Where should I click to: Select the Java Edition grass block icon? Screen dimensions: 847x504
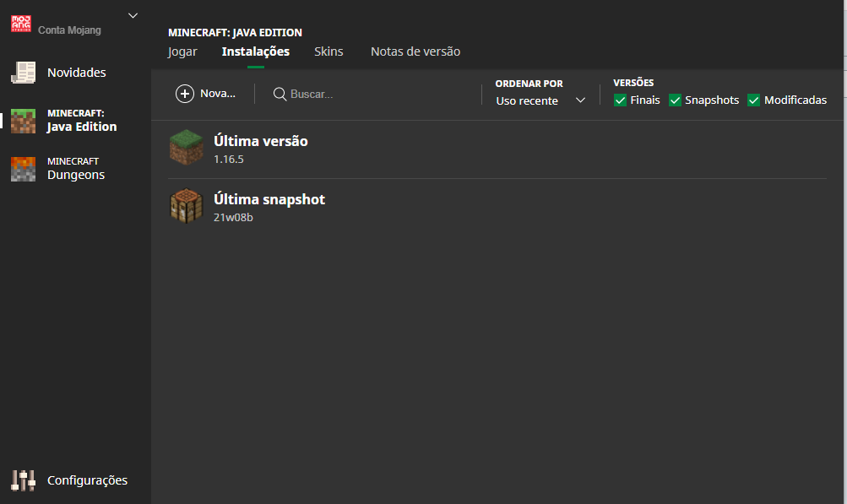23,121
